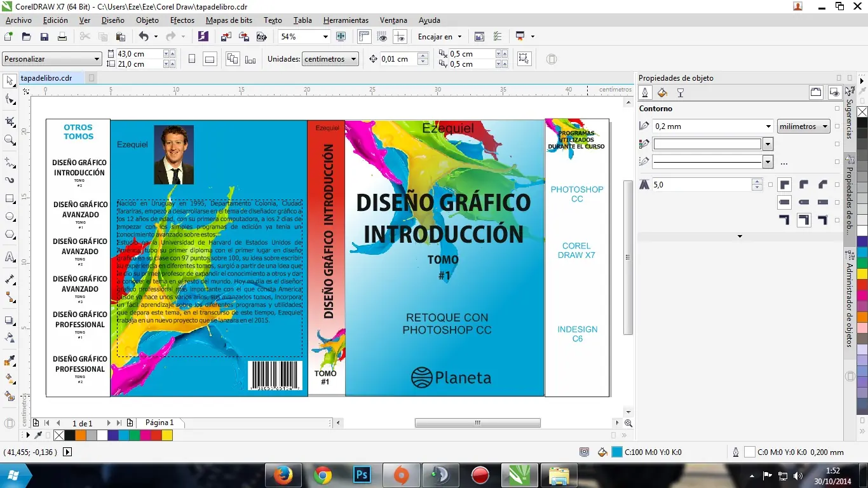Pick the yellow swatch in document palette

(x=167, y=435)
